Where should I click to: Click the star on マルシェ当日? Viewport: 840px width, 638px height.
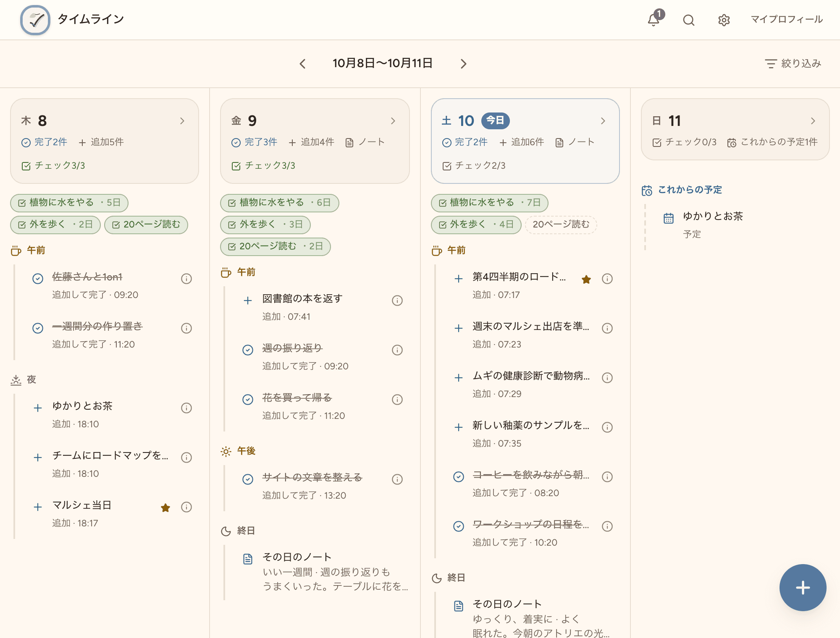pyautogui.click(x=165, y=507)
